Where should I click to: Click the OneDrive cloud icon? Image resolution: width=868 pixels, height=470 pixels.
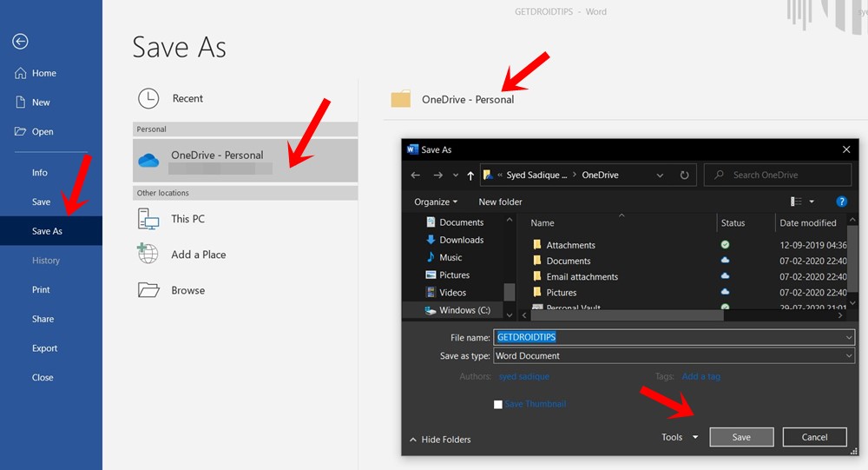point(148,161)
